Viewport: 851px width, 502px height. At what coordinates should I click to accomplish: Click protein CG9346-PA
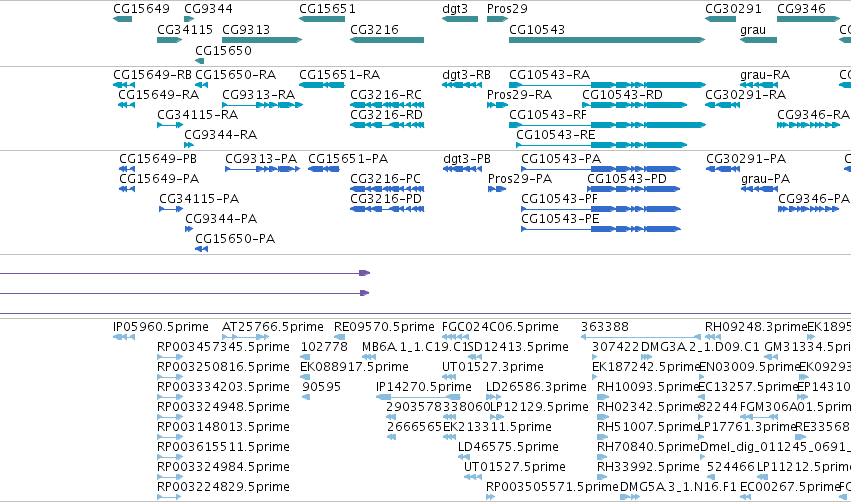point(814,199)
